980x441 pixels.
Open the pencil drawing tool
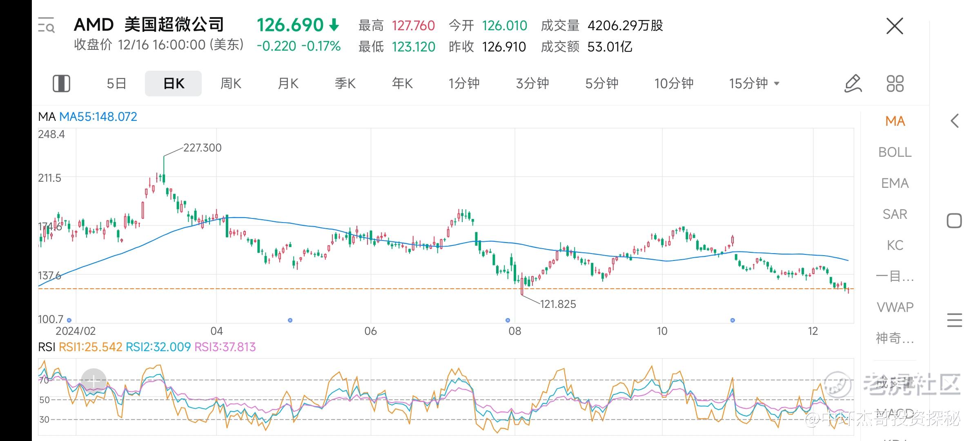[x=853, y=83]
